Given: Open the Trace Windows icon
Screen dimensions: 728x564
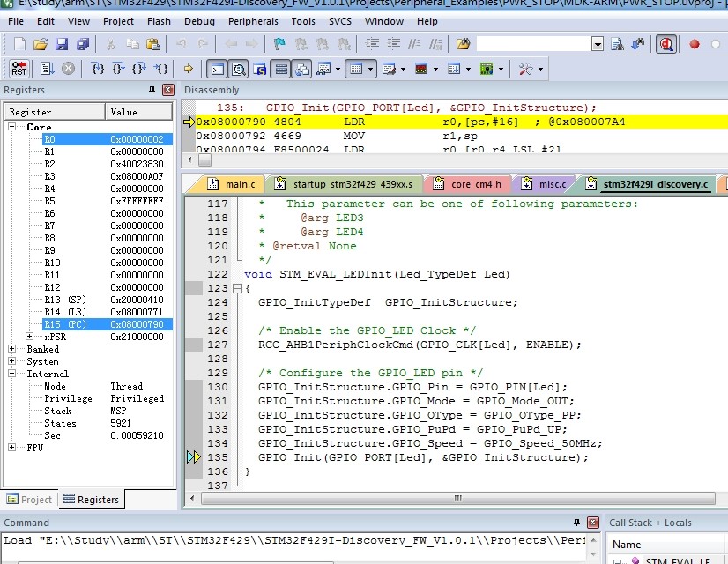Looking at the screenshot, I should click(x=454, y=69).
